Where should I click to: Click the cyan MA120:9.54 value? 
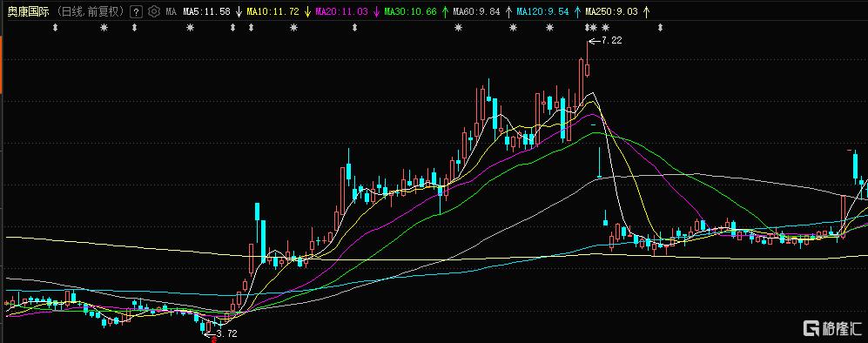coord(542,11)
